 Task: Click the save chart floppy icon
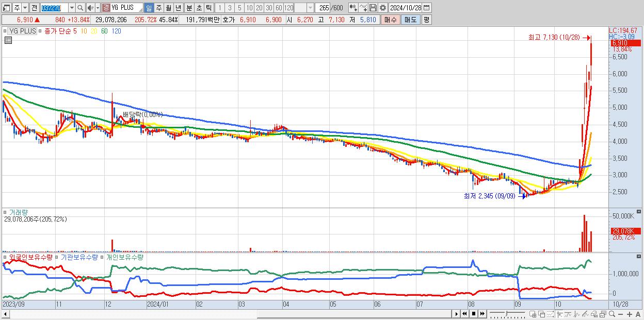(373, 8)
